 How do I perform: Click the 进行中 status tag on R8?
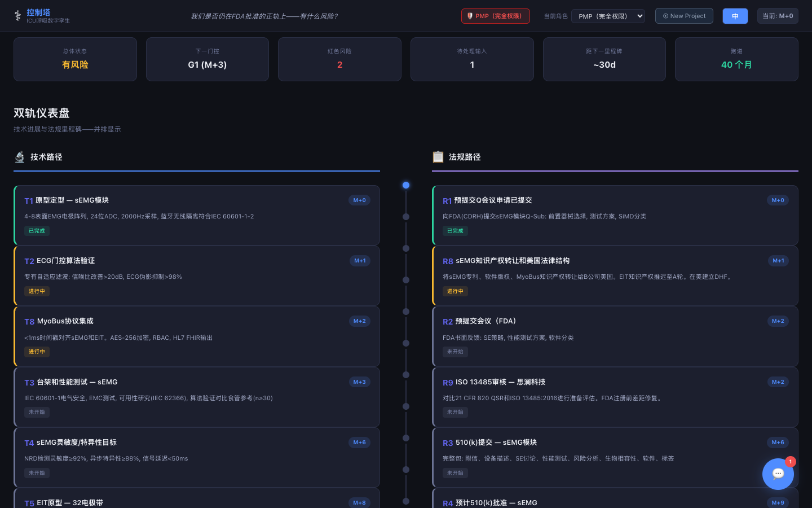pyautogui.click(x=455, y=291)
